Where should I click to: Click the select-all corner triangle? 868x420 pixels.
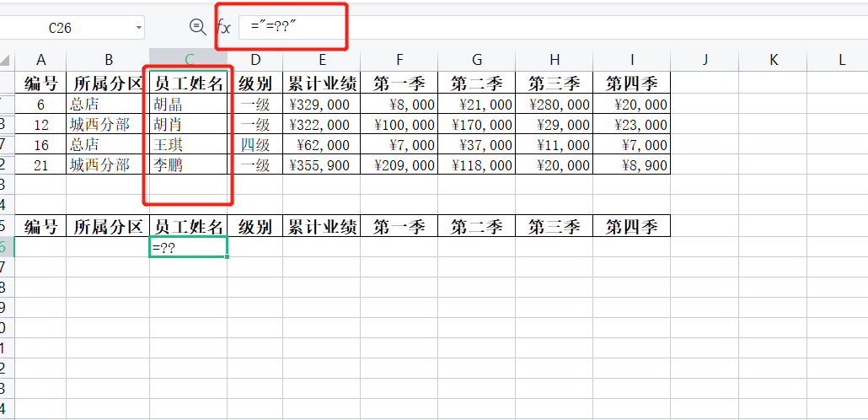pos(6,60)
